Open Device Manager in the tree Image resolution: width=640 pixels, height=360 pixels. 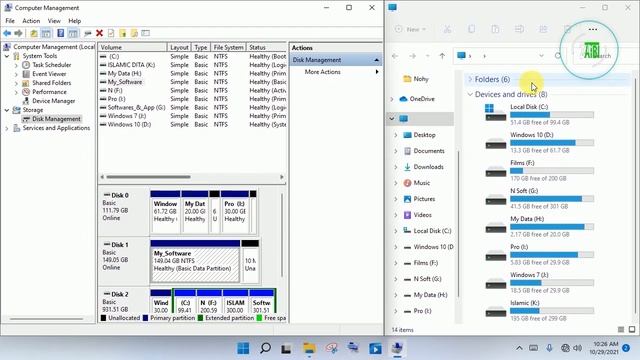coord(53,101)
